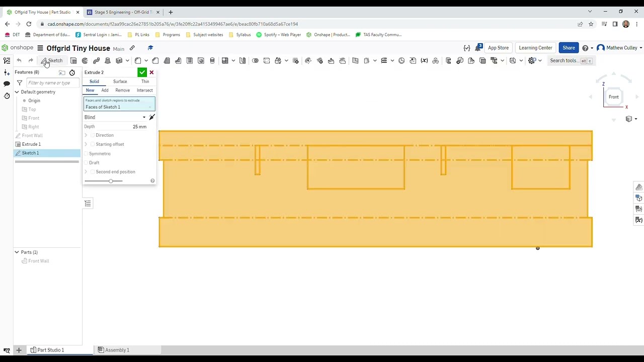Image resolution: width=644 pixels, height=362 pixels.
Task: Click the graduation cap education icon
Action: [x=150, y=48]
